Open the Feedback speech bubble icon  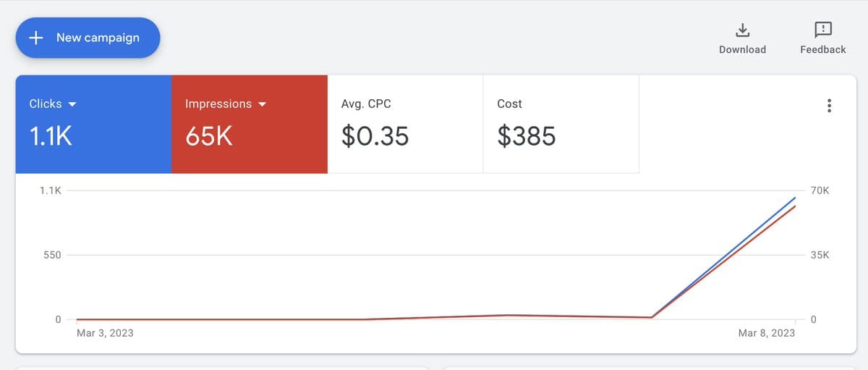pyautogui.click(x=822, y=30)
